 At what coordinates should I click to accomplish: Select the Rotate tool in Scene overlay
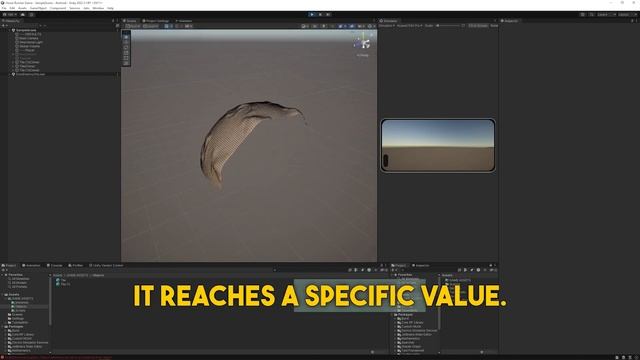(126, 48)
